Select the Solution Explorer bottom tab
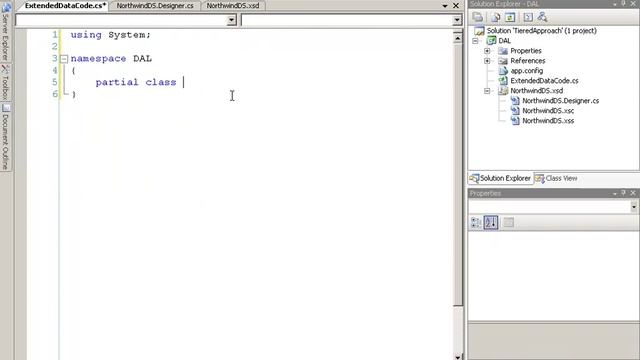Image resolution: width=640 pixels, height=360 pixels. coord(500,178)
